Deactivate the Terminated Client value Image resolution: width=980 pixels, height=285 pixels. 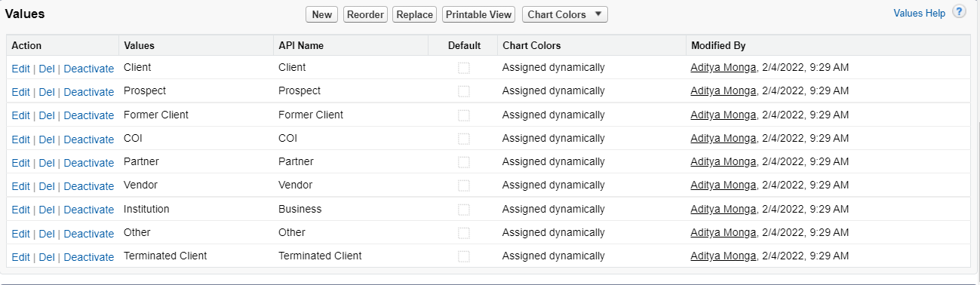coord(89,257)
